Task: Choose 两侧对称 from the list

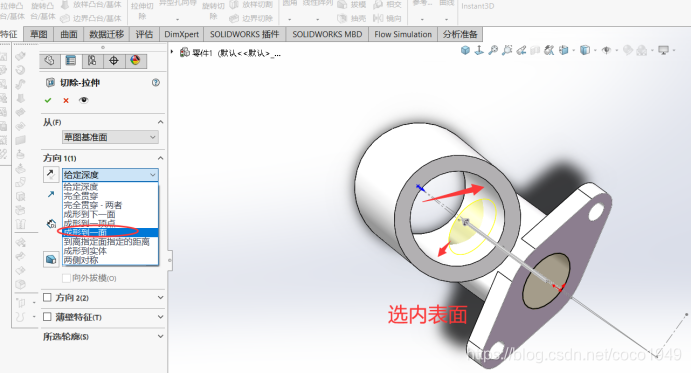Action: [110, 260]
